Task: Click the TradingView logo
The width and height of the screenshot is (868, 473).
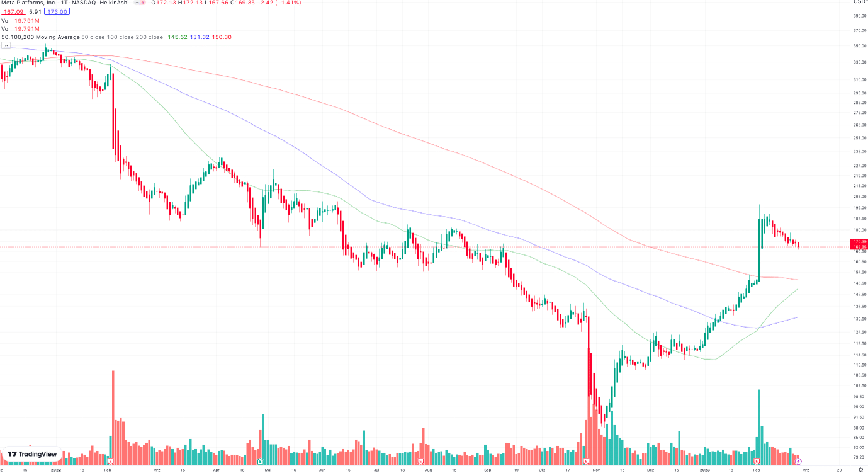Action: pos(32,454)
